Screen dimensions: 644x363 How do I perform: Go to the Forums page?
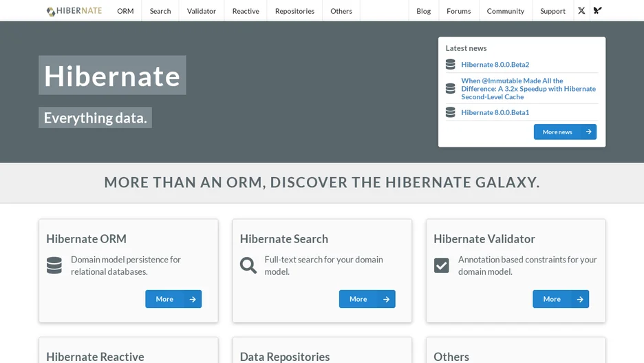tap(459, 11)
